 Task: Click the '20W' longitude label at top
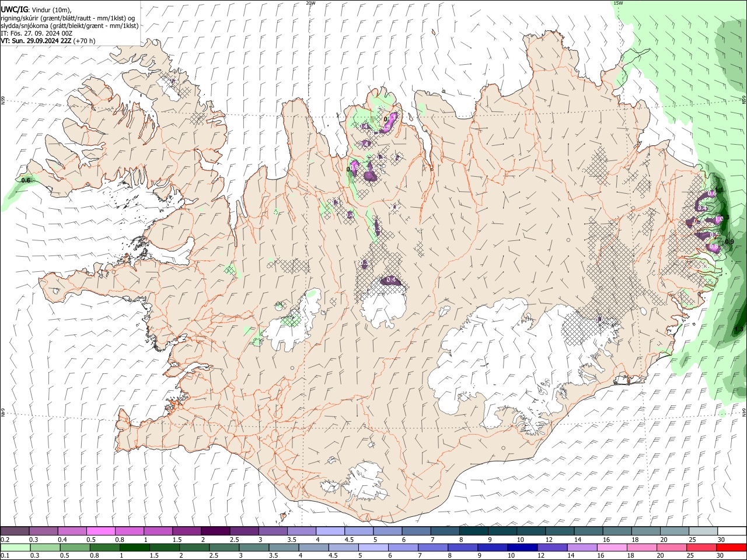[x=311, y=3]
